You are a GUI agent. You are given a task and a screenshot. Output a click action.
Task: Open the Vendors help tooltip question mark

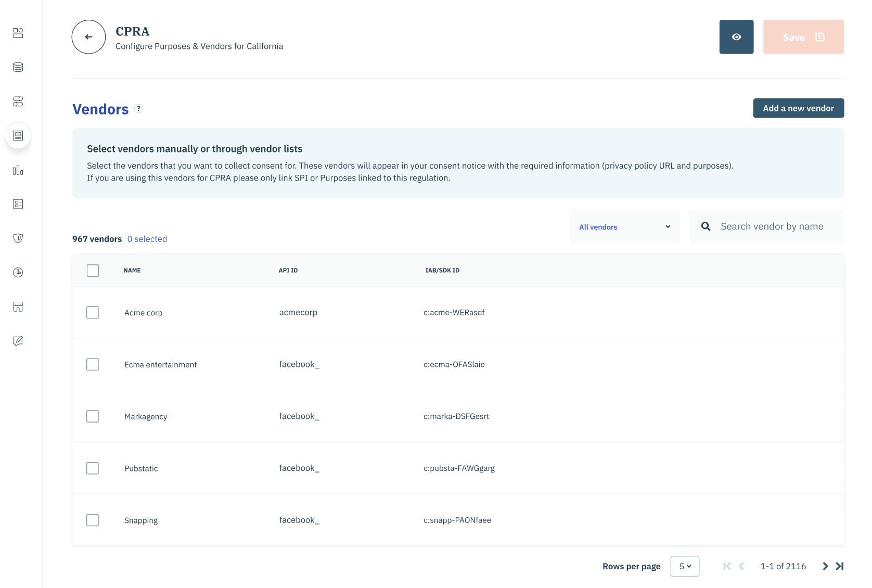[138, 109]
